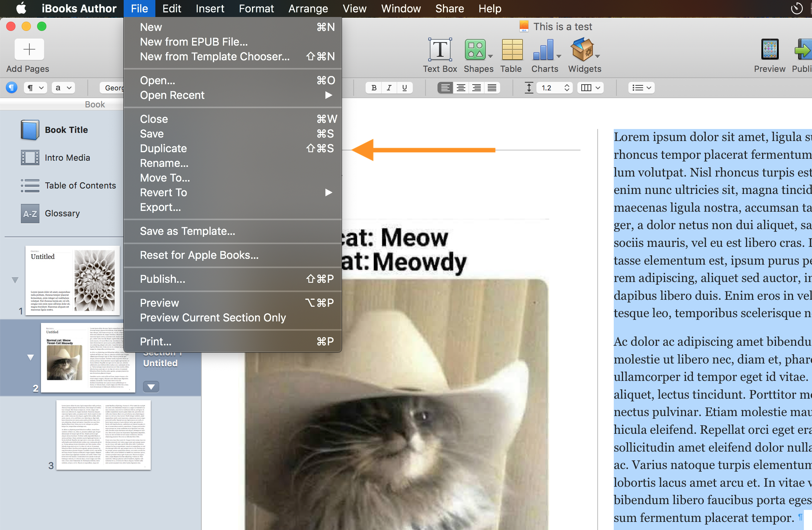Toggle bold formatting
The height and width of the screenshot is (530, 812).
pyautogui.click(x=374, y=88)
